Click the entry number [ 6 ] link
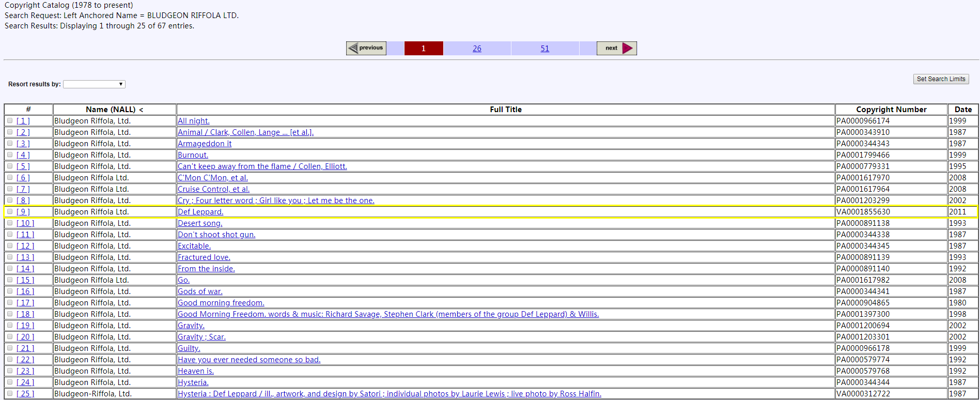The image size is (980, 400). (23, 178)
